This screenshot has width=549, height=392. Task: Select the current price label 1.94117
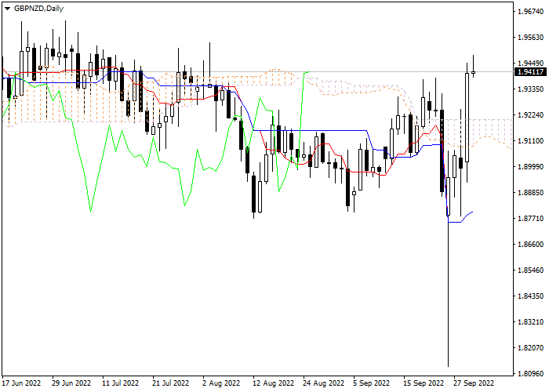point(530,72)
